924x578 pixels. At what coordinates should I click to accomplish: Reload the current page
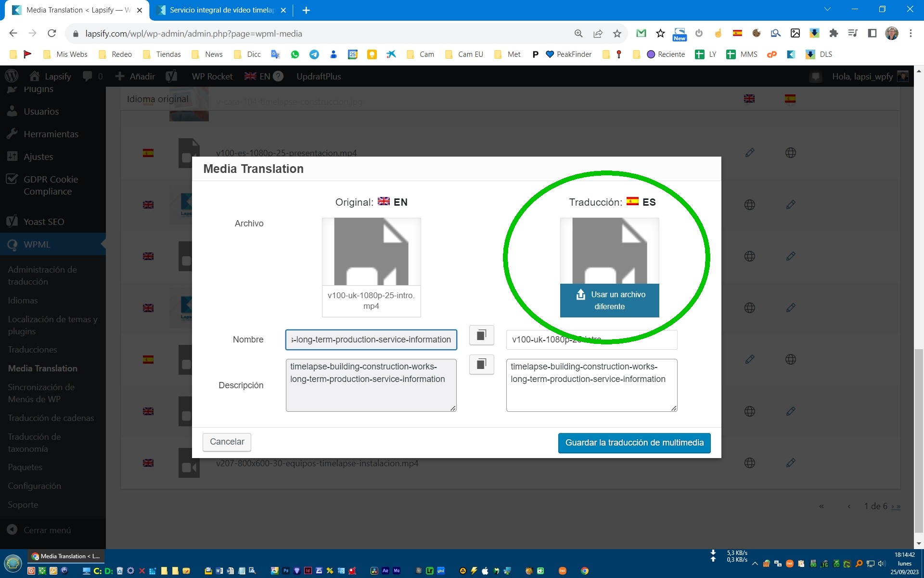pyautogui.click(x=51, y=33)
